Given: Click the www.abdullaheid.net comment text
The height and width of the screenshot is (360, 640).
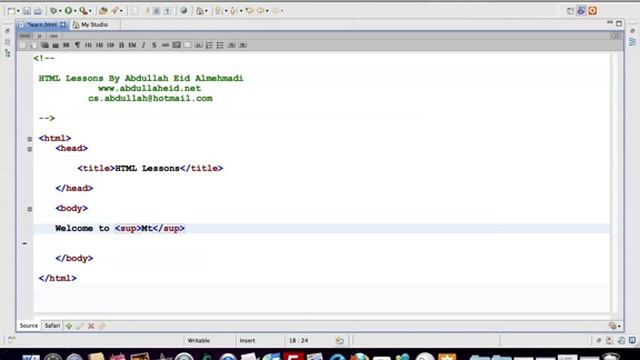Looking at the screenshot, I should tap(149, 88).
